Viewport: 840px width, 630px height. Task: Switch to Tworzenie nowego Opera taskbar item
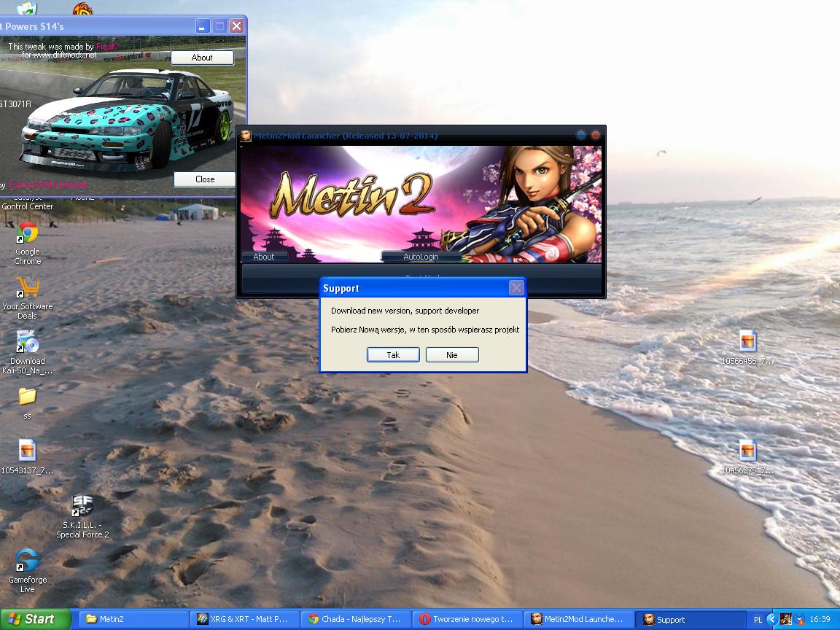[467, 619]
